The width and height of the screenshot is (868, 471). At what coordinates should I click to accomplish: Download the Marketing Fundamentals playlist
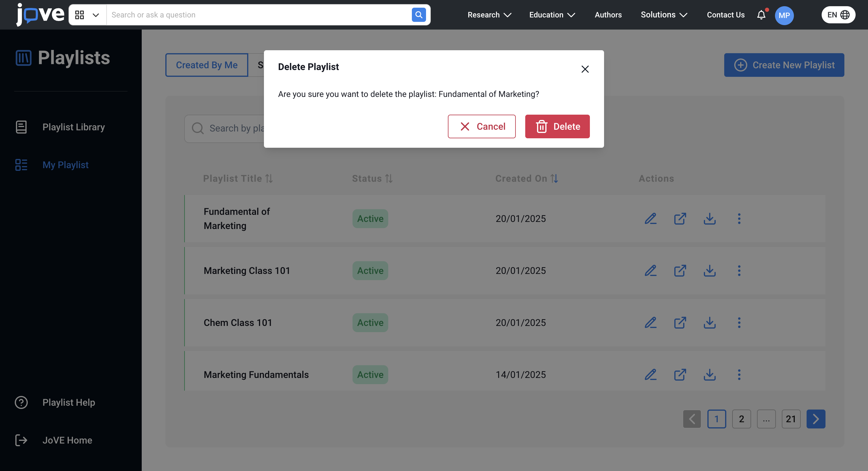pos(709,375)
